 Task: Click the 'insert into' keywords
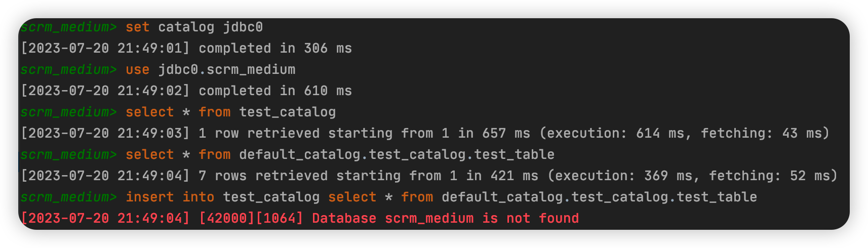pyautogui.click(x=170, y=197)
